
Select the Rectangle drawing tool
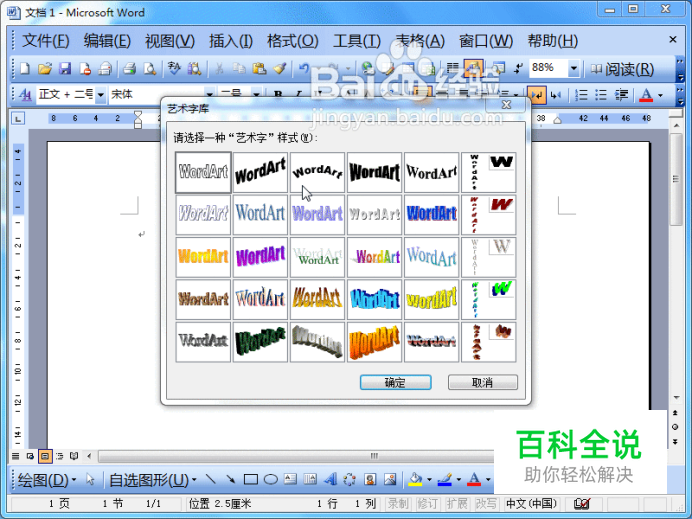click(x=251, y=479)
